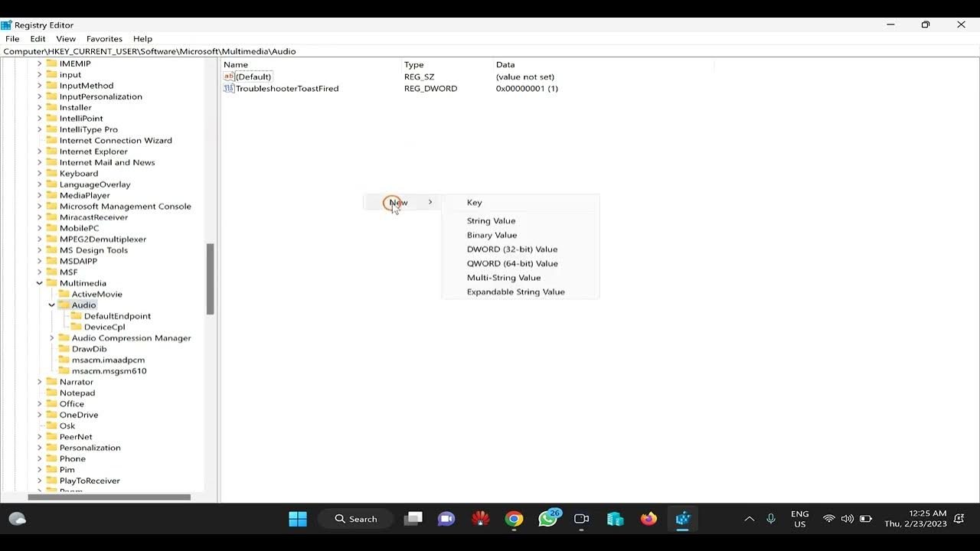Image resolution: width=980 pixels, height=551 pixels.
Task: Click the weather widget cloud icon
Action: coord(17,519)
